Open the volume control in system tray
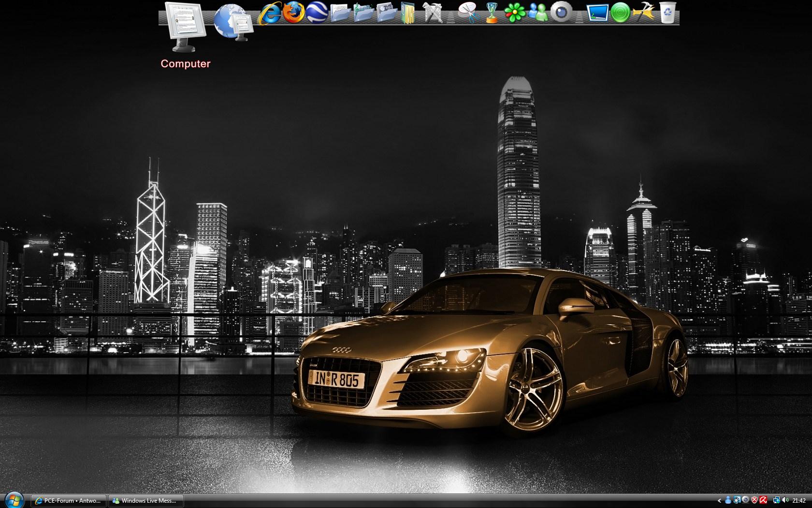 [x=784, y=501]
